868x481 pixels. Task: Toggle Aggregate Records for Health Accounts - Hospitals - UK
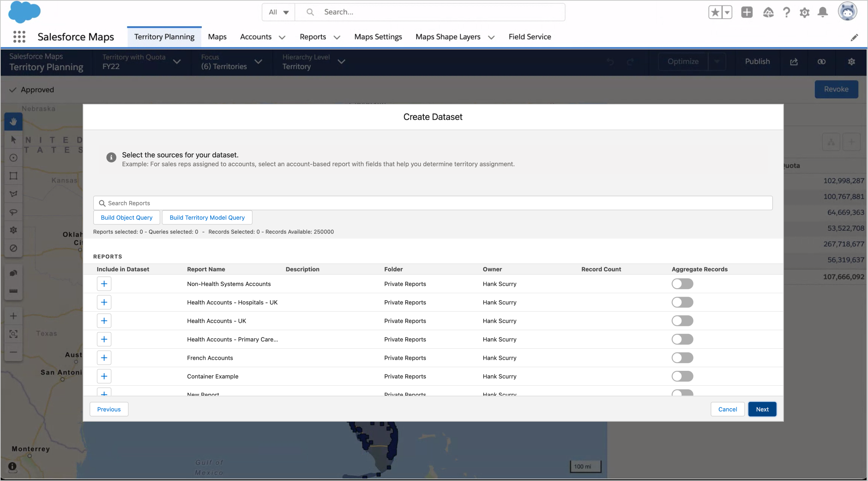[x=682, y=302]
